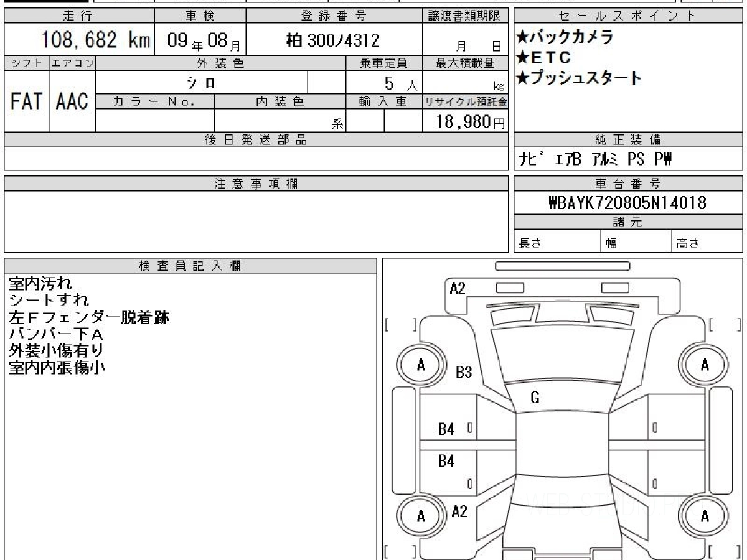Click the G mark on the windshield

(535, 398)
